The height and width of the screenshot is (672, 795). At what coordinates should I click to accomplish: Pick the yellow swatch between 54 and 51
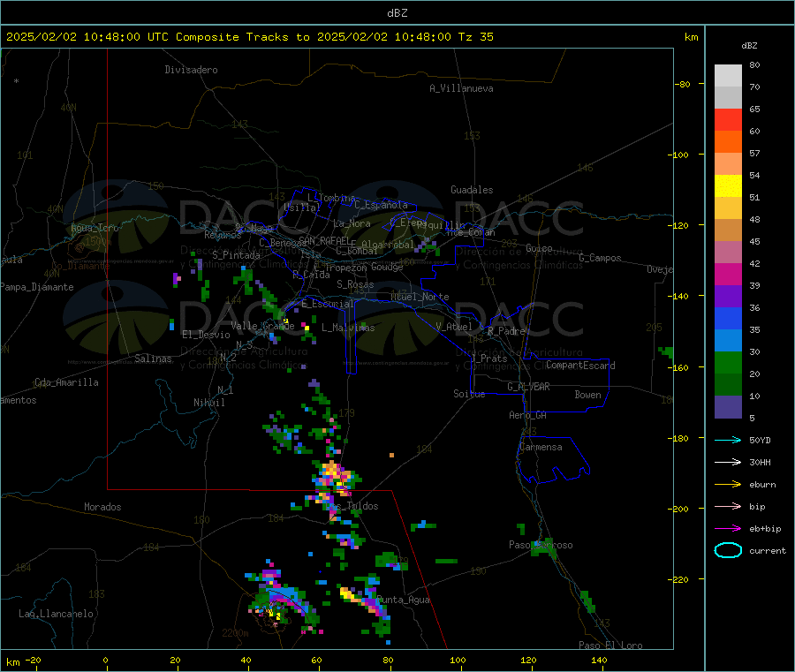[728, 186]
